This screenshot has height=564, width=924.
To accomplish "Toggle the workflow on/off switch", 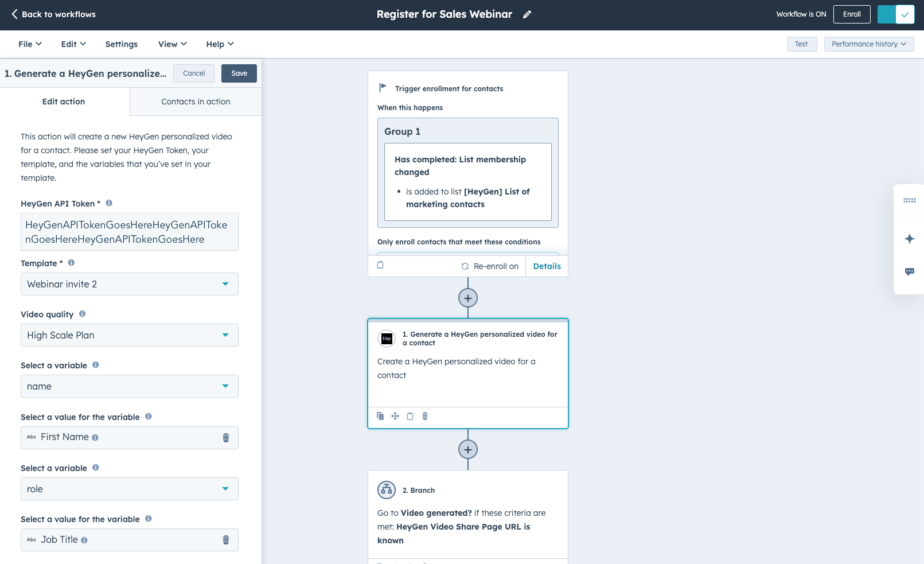I will [x=896, y=14].
